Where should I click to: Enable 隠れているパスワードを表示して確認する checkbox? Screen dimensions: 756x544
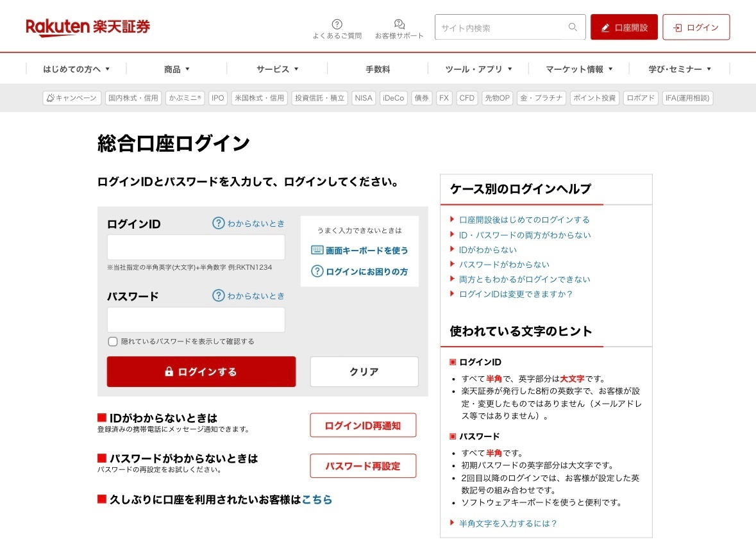click(x=113, y=341)
